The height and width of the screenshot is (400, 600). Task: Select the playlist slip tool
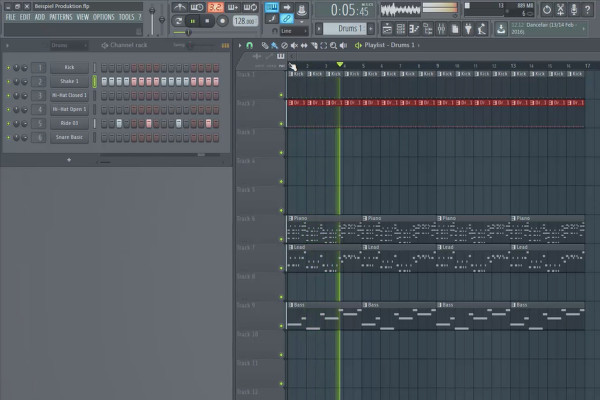[304, 46]
